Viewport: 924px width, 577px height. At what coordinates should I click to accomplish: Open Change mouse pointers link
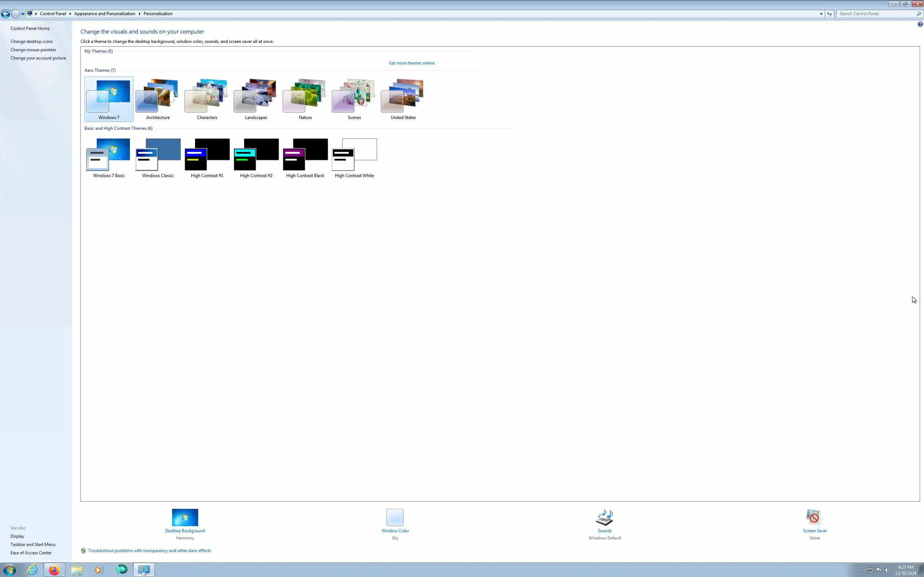tap(33, 50)
